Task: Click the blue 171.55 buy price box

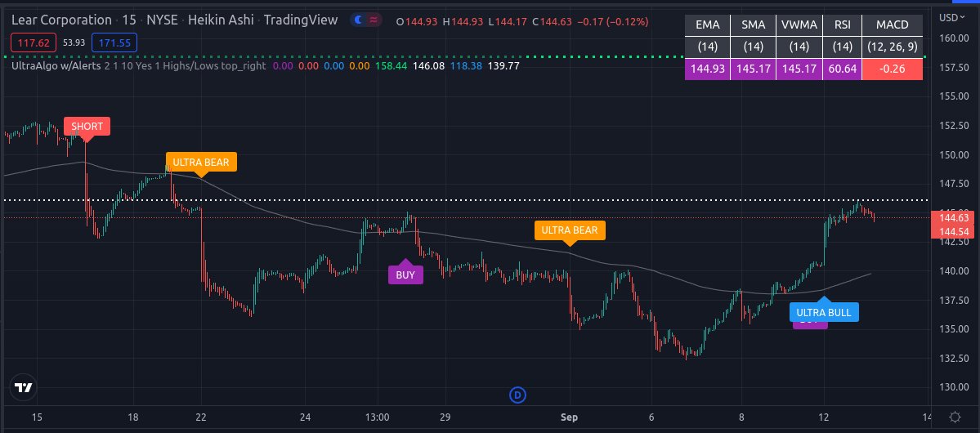Action: point(114,42)
